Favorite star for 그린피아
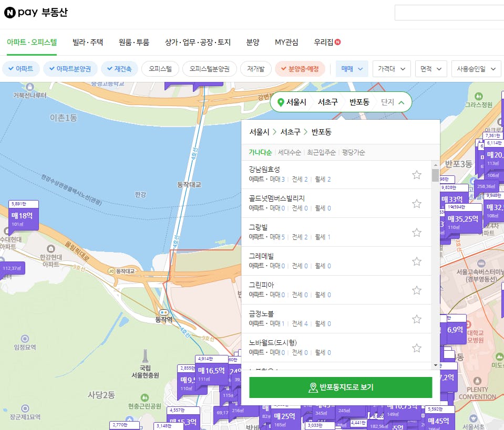The width and height of the screenshot is (504, 430). (417, 290)
